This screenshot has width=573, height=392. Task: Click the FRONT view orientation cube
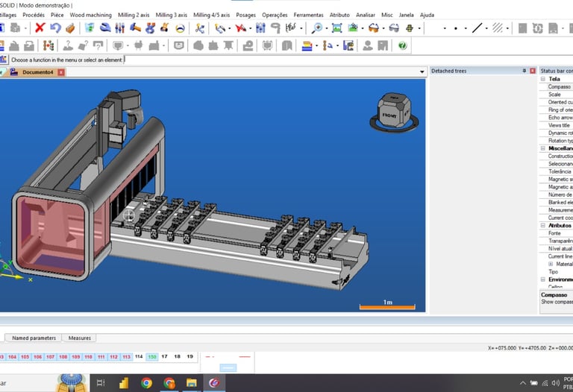(x=389, y=114)
